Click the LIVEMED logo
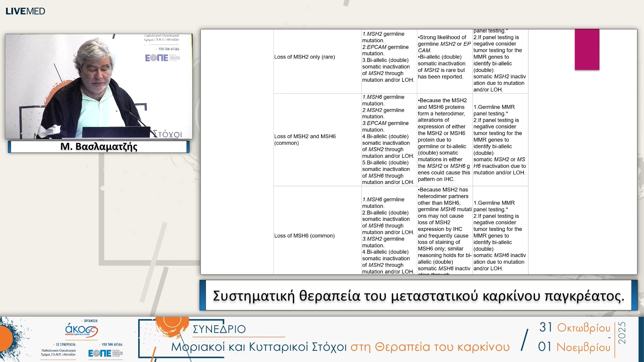 pyautogui.click(x=25, y=11)
